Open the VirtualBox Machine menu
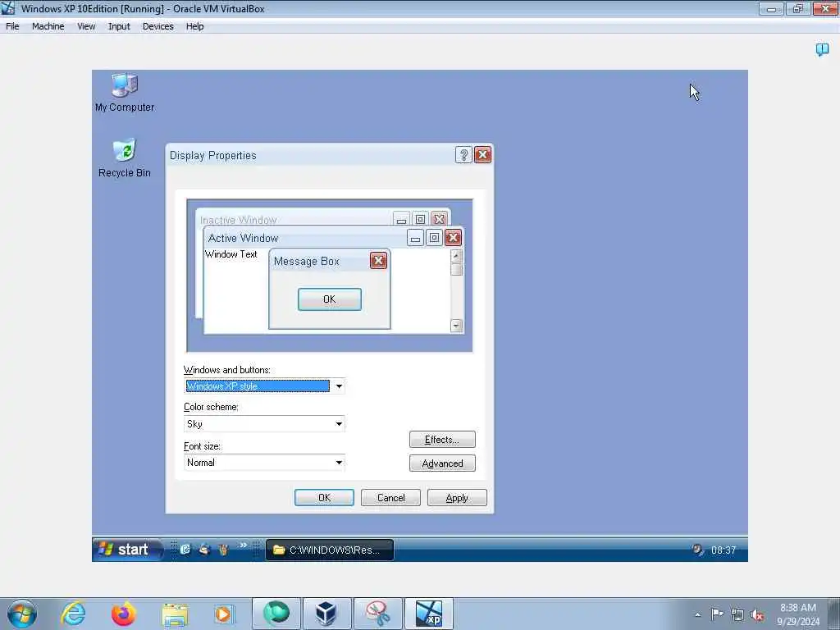 [x=48, y=26]
